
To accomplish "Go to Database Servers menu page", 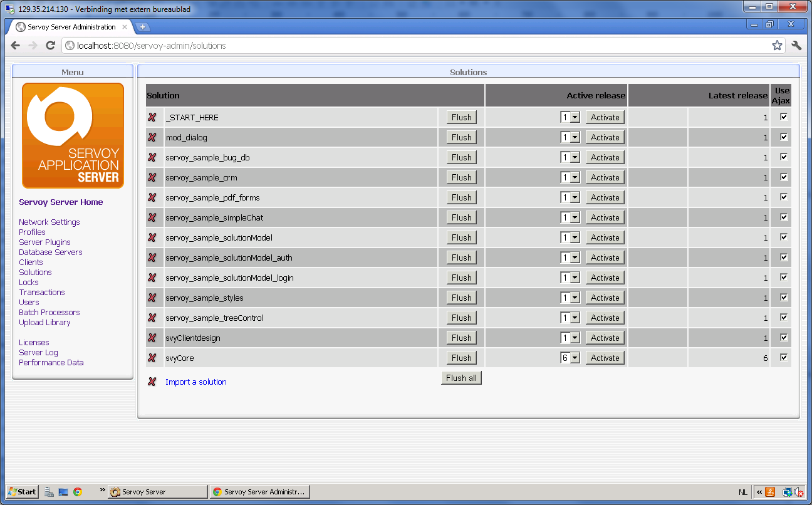I will pos(51,252).
